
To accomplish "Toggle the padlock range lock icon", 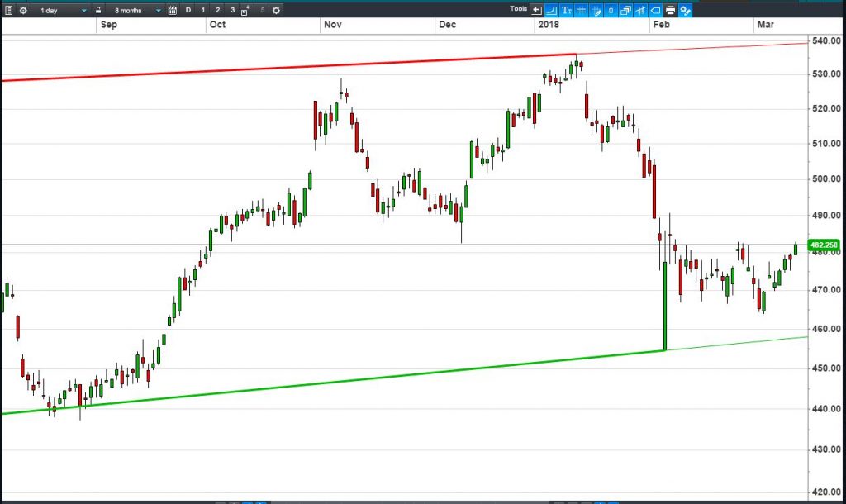I will coord(98,10).
